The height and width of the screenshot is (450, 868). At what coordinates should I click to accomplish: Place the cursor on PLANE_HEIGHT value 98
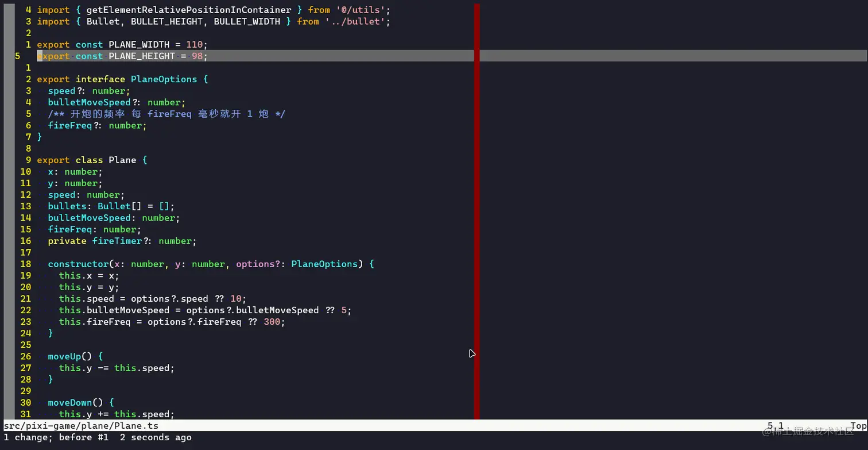click(197, 56)
